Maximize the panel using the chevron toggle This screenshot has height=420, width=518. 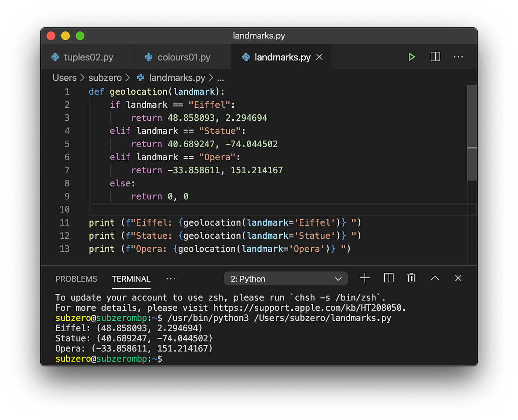[435, 278]
